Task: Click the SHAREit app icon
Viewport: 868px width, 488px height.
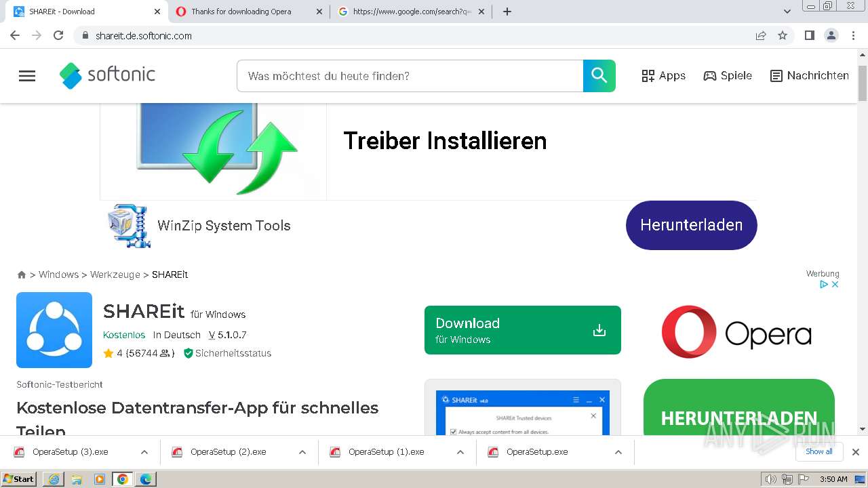Action: 54,330
